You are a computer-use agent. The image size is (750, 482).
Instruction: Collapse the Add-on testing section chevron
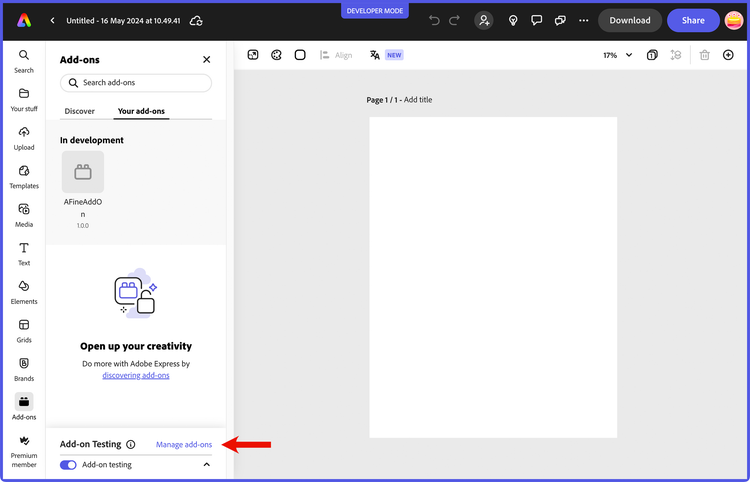coord(207,464)
